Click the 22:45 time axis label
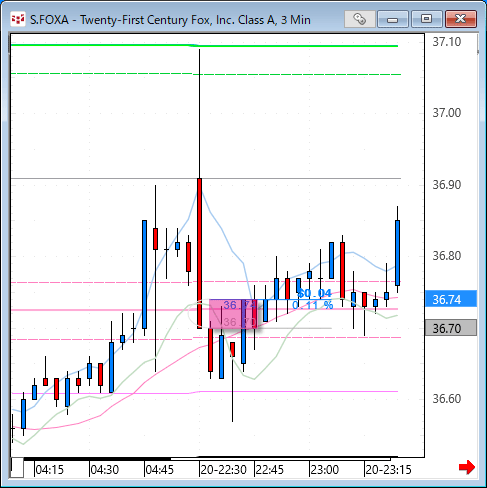487x488 pixels. click(270, 470)
